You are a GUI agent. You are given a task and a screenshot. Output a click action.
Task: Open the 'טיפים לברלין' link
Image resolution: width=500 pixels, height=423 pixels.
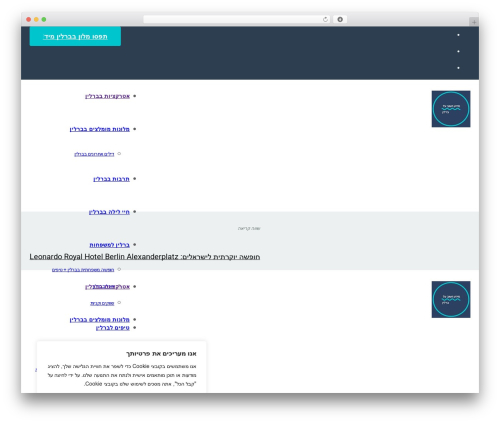click(x=113, y=328)
